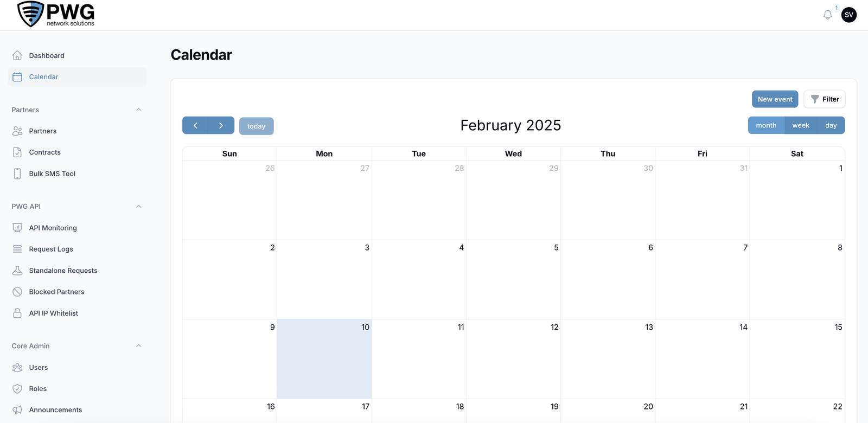Select Contracts in the sidebar
This screenshot has width=868, height=423.
pyautogui.click(x=44, y=152)
